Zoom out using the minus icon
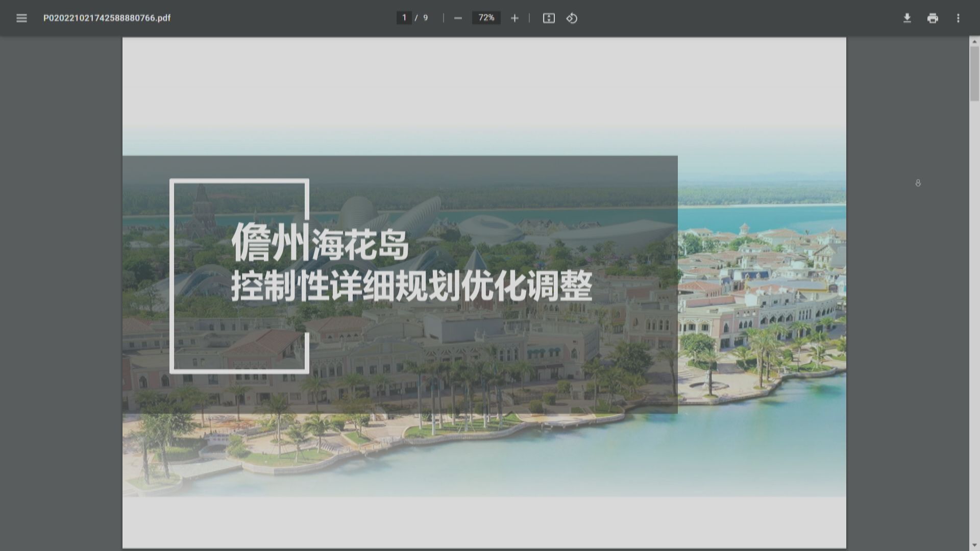Viewport: 980px width, 551px height. (x=457, y=18)
